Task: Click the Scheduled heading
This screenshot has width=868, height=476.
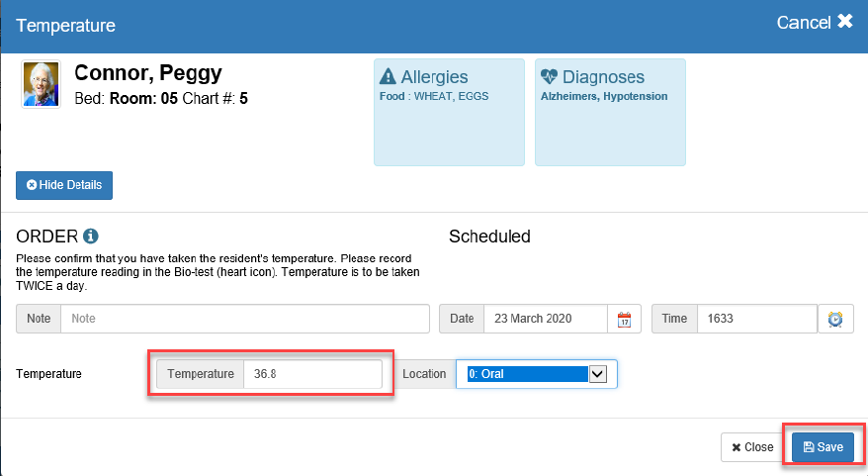Action: (x=489, y=237)
